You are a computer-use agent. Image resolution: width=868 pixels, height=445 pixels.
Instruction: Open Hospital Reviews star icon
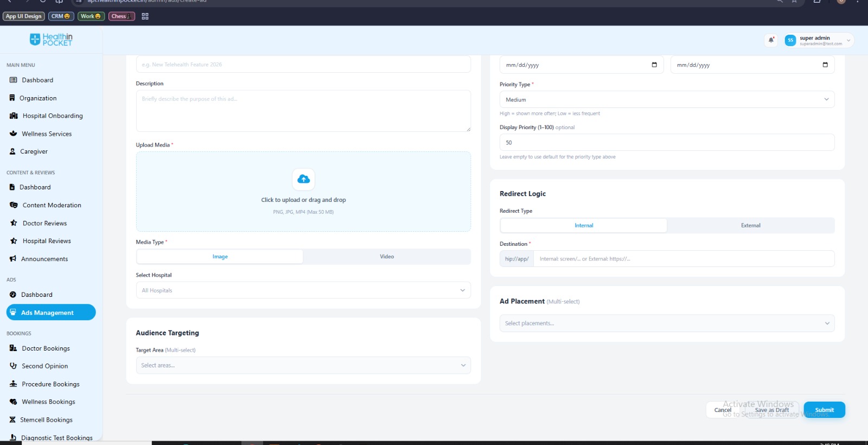pyautogui.click(x=14, y=241)
